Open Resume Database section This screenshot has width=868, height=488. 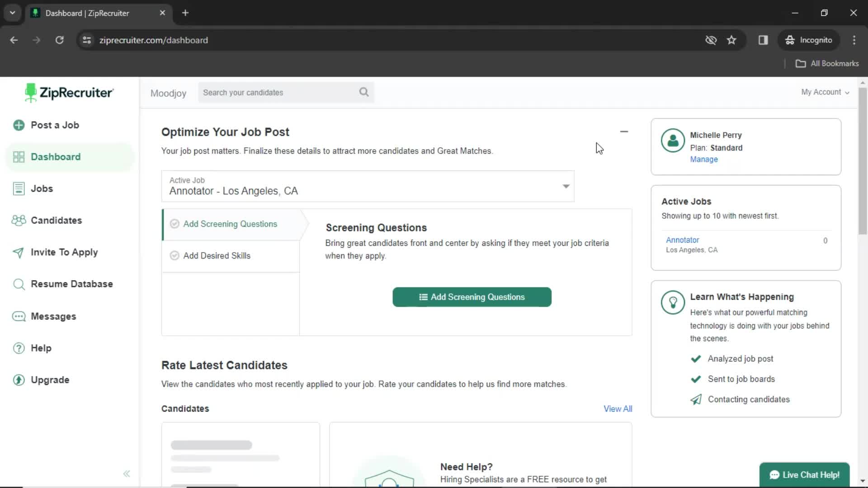(71, 284)
